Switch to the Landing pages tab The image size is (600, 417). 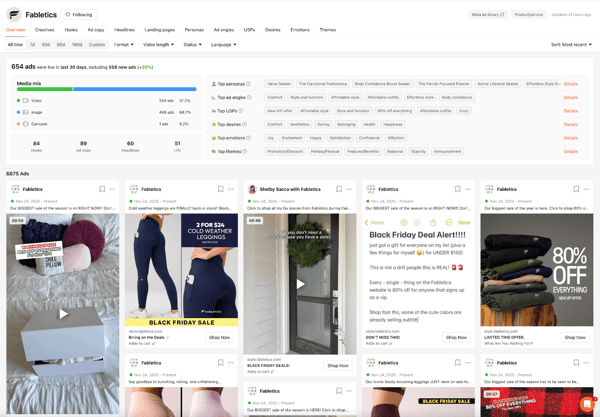tap(160, 30)
